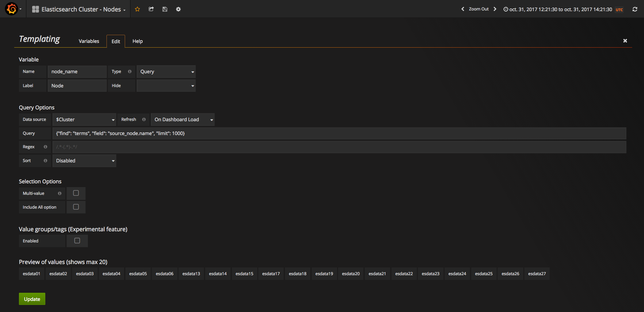Click the save dashboard icon
The height and width of the screenshot is (312, 644).
coord(165,9)
